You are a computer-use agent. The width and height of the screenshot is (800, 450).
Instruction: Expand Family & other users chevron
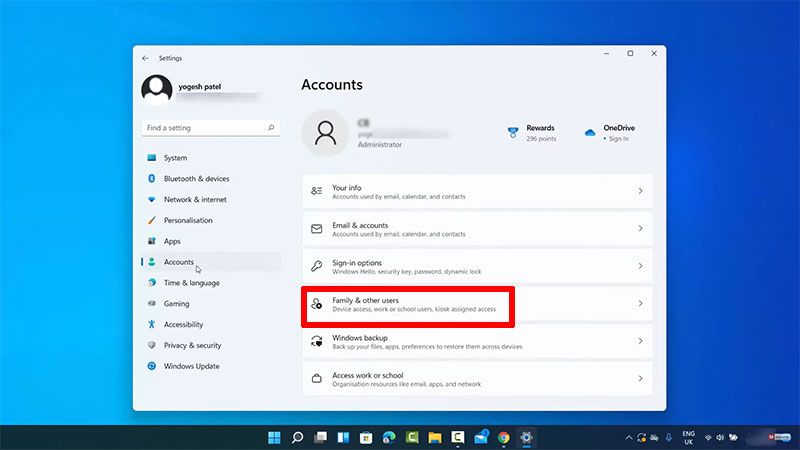[x=640, y=304]
